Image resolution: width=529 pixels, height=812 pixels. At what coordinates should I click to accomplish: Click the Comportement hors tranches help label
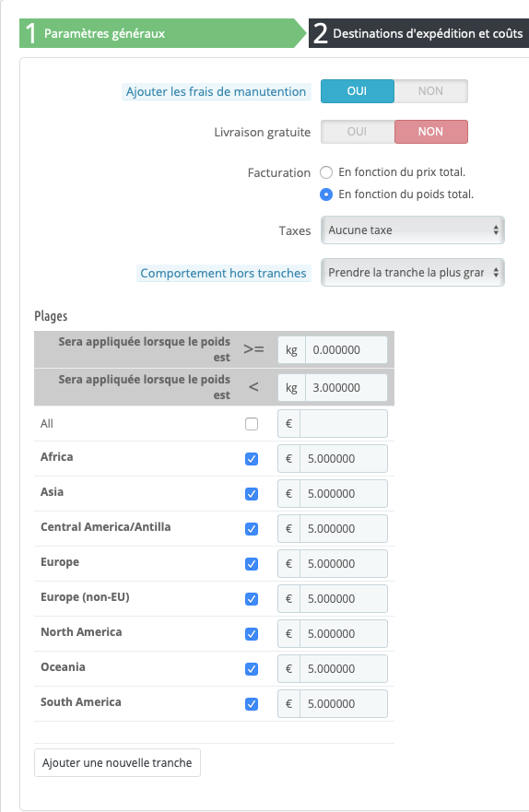[224, 273]
